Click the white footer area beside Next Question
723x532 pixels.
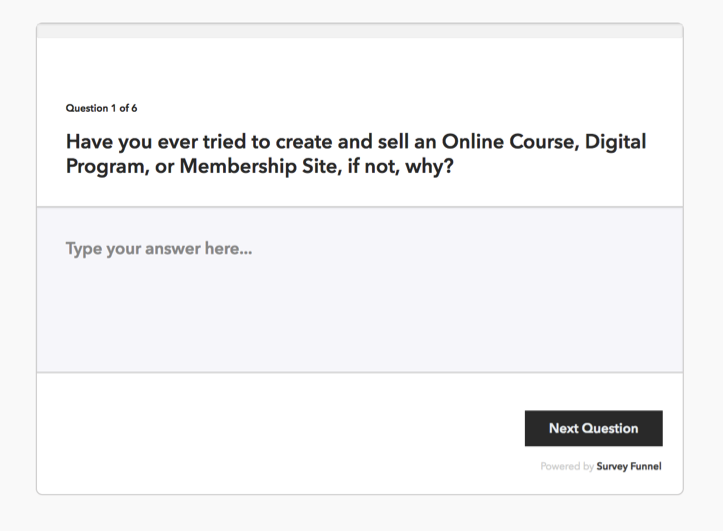(x=277, y=429)
